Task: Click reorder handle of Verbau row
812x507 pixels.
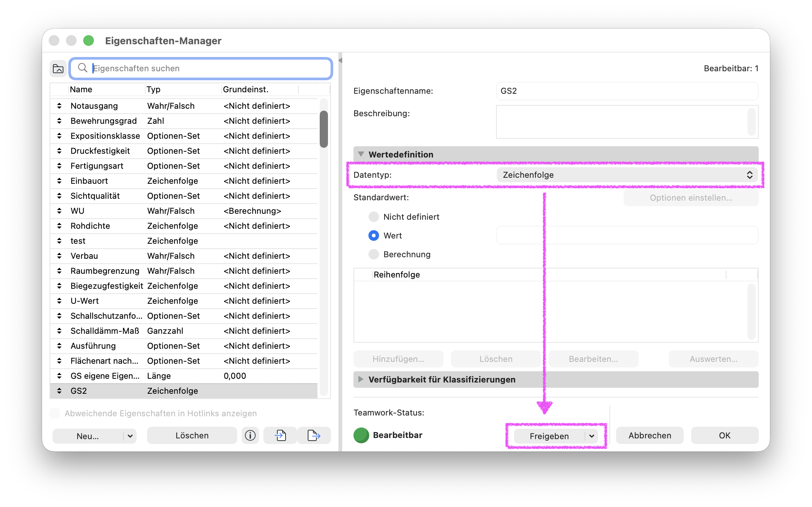Action: (x=59, y=256)
